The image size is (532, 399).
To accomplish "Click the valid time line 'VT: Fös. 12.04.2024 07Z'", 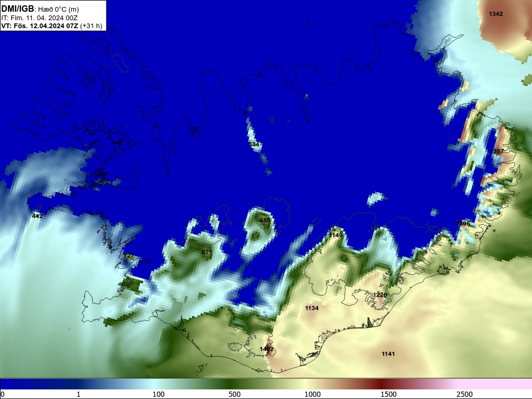I will (x=40, y=26).
